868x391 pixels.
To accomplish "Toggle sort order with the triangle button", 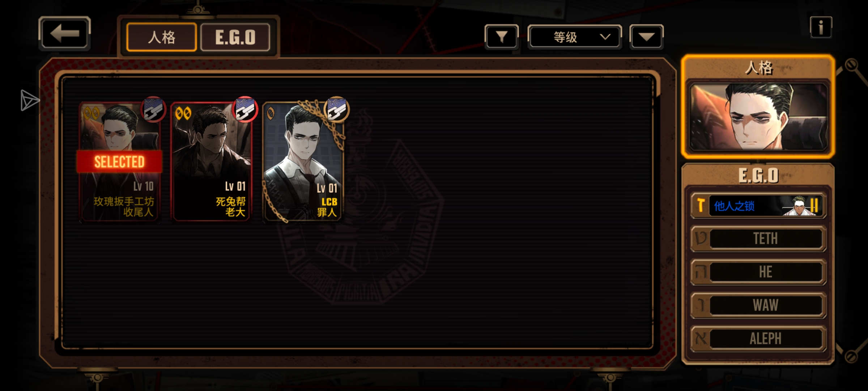I will [646, 37].
